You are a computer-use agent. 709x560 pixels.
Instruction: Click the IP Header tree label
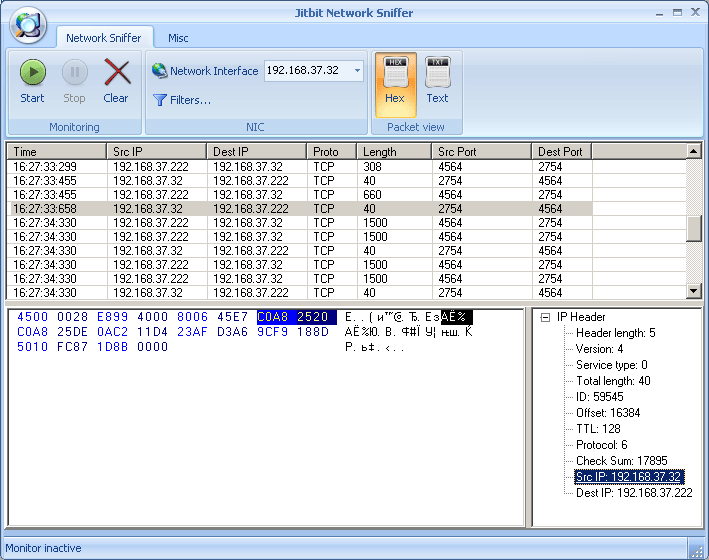point(581,317)
